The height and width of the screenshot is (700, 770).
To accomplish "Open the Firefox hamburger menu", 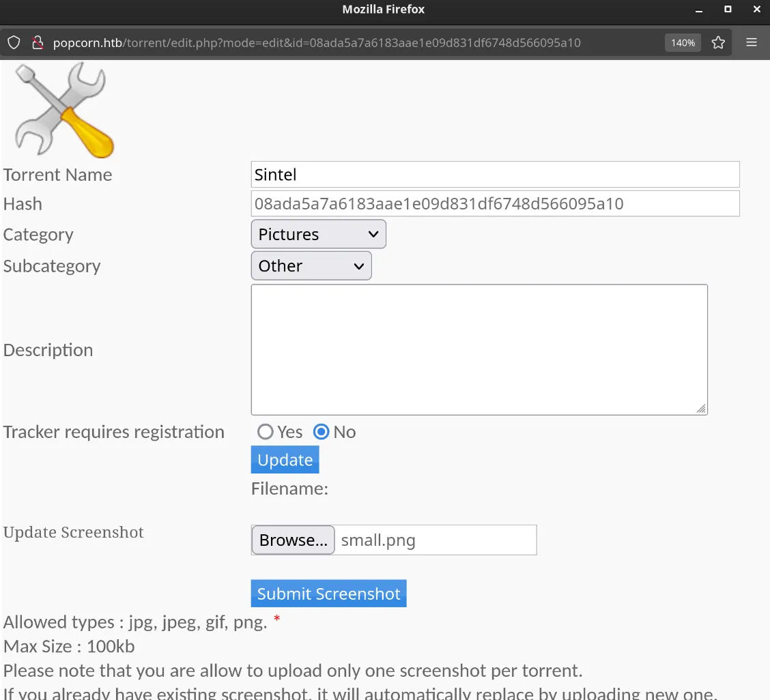I will click(752, 43).
